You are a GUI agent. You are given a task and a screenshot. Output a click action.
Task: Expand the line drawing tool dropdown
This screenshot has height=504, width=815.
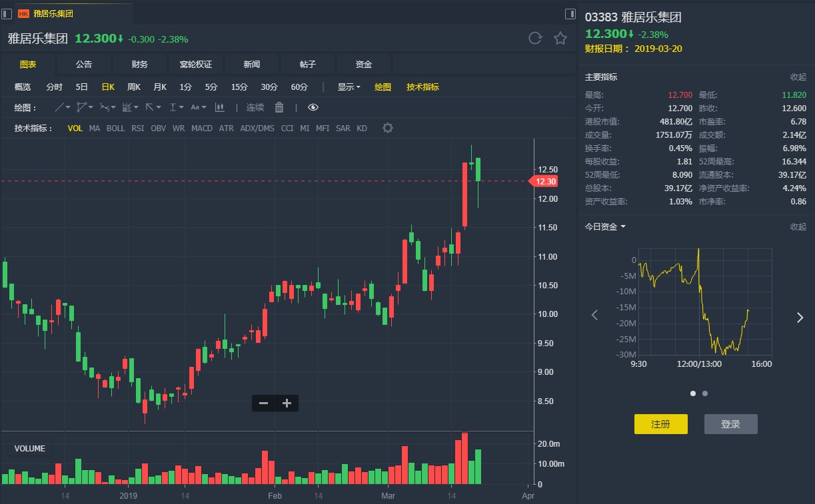[x=68, y=107]
